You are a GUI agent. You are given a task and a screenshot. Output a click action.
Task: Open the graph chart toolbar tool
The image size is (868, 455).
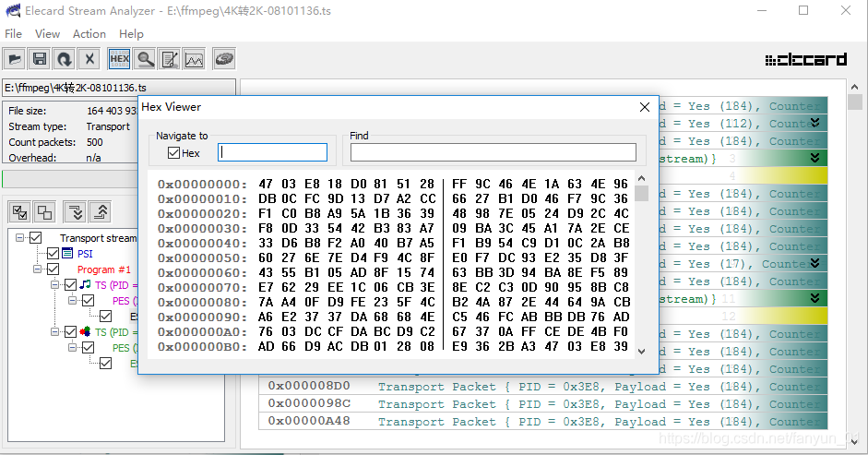(195, 59)
